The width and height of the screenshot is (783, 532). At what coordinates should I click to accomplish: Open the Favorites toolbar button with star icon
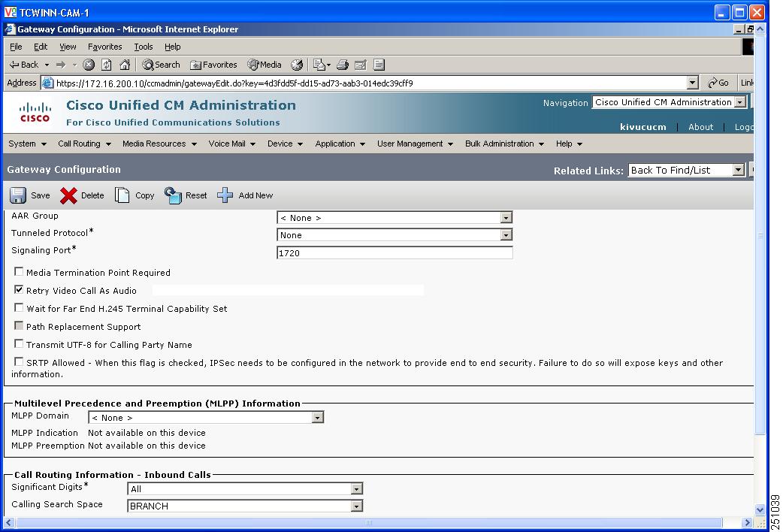coord(213,65)
